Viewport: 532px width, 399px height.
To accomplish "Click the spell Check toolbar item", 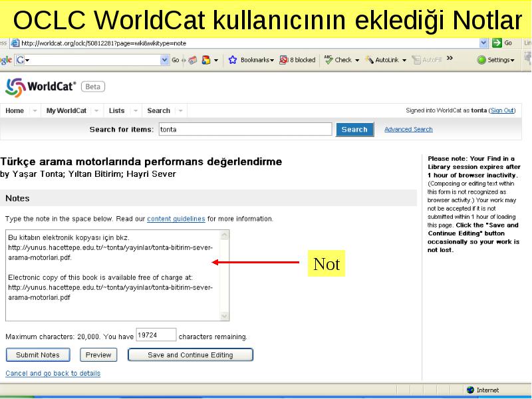I will coord(341,60).
